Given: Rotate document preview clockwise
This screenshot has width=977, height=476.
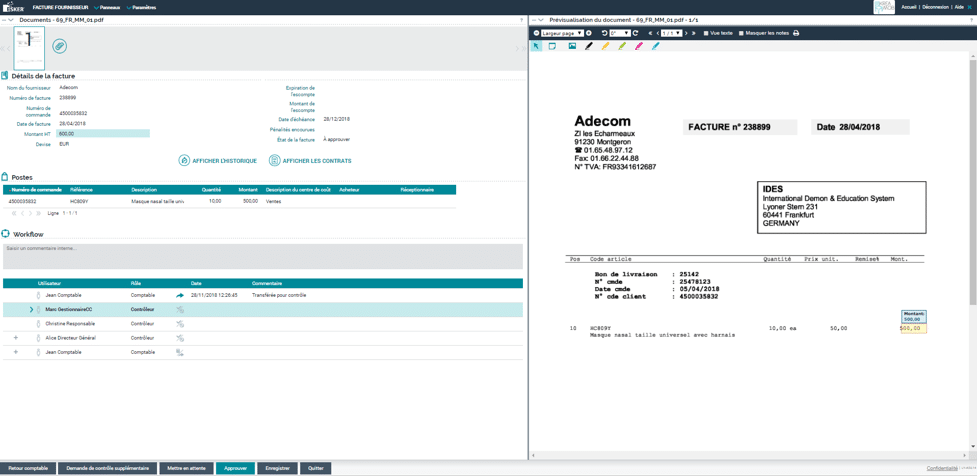Looking at the screenshot, I should 635,33.
